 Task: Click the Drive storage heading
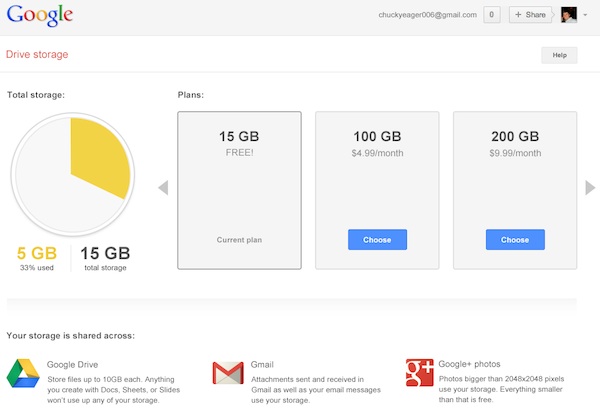click(x=37, y=54)
